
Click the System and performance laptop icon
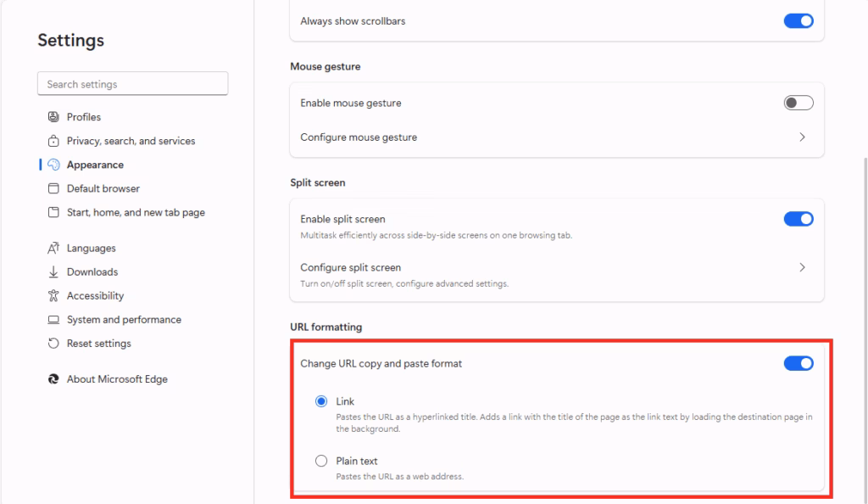point(53,320)
